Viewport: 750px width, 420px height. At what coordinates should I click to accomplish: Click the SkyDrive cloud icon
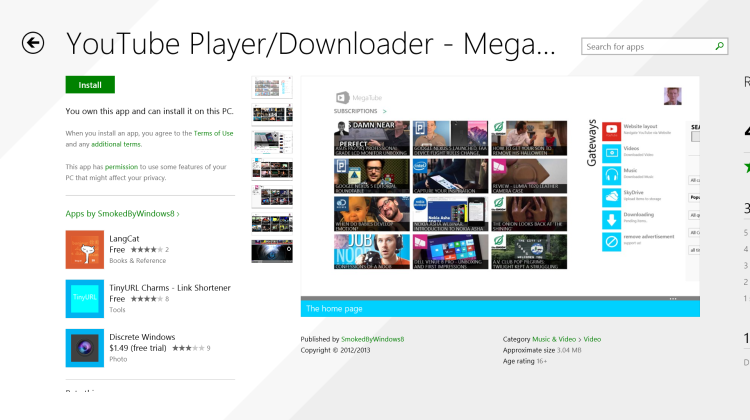(611, 198)
